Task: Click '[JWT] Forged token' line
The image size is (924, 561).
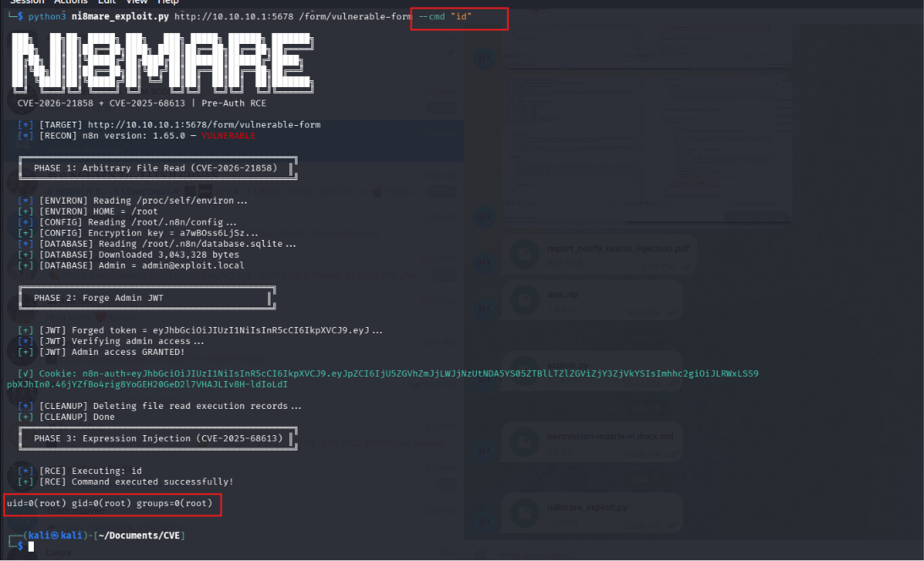Action: 200,330
